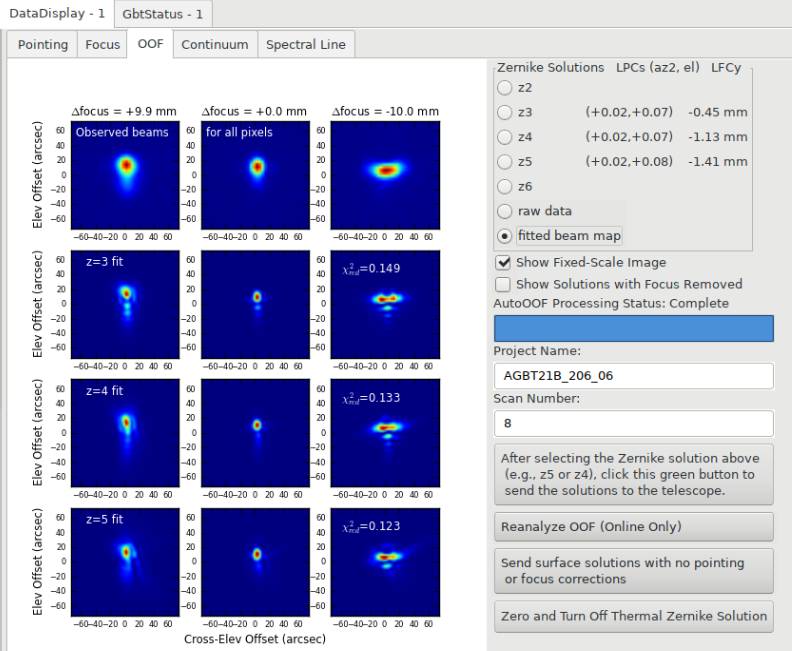Screen dimensions: 792x651
Task: Click the Δfocus = +0.0 mm title
Action: pyautogui.click(x=254, y=111)
